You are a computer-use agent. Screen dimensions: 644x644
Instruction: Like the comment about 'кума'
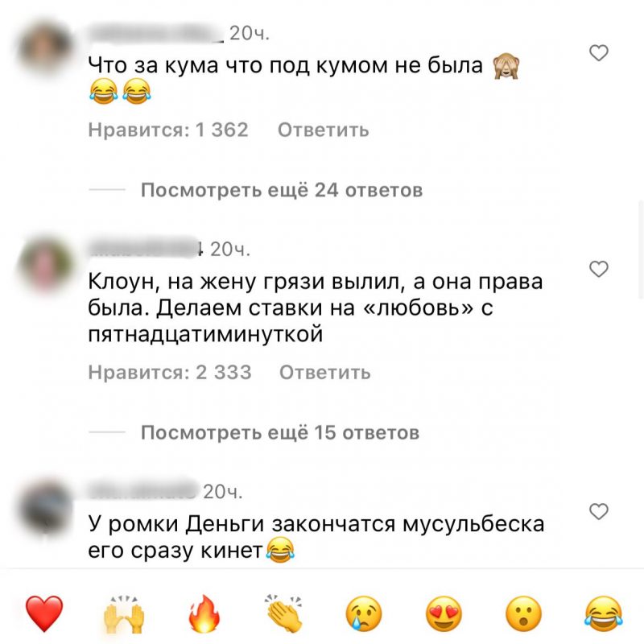598,53
